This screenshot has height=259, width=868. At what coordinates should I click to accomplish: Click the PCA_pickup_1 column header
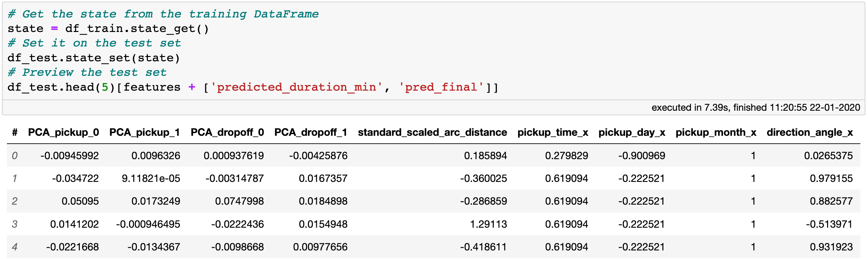tap(145, 132)
